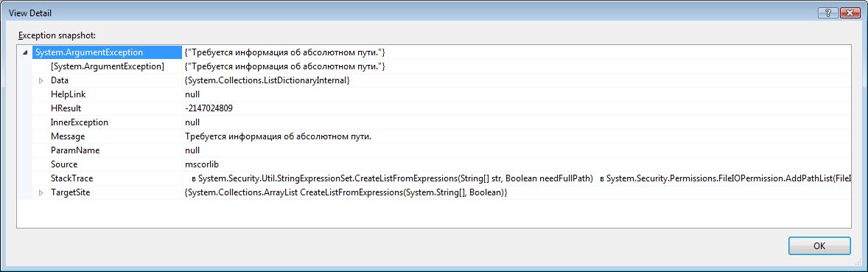Expand the Data row

(41, 81)
